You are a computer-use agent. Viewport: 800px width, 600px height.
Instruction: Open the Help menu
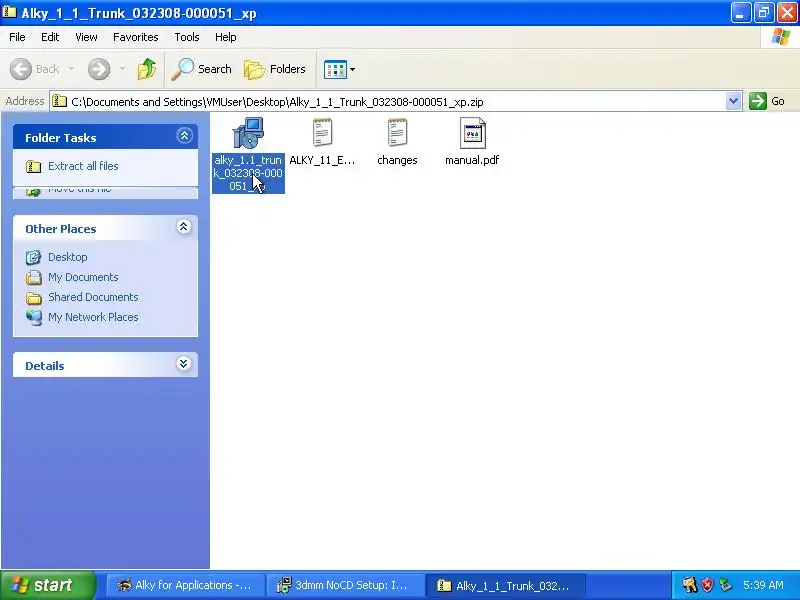(x=226, y=37)
